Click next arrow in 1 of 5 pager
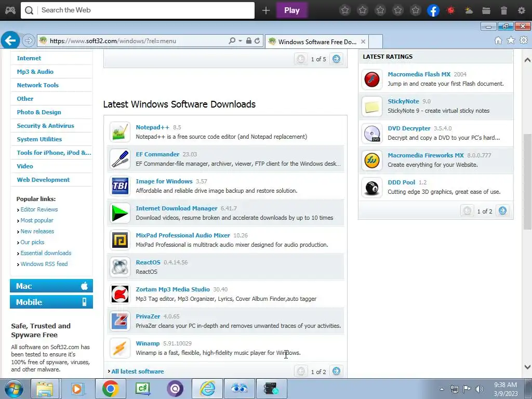This screenshot has width=532, height=399. coord(336,59)
